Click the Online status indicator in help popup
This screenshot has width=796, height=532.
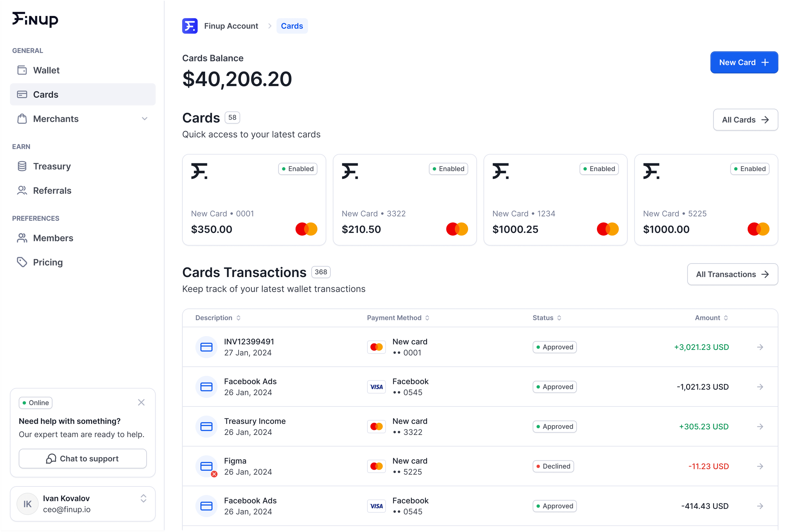point(35,403)
